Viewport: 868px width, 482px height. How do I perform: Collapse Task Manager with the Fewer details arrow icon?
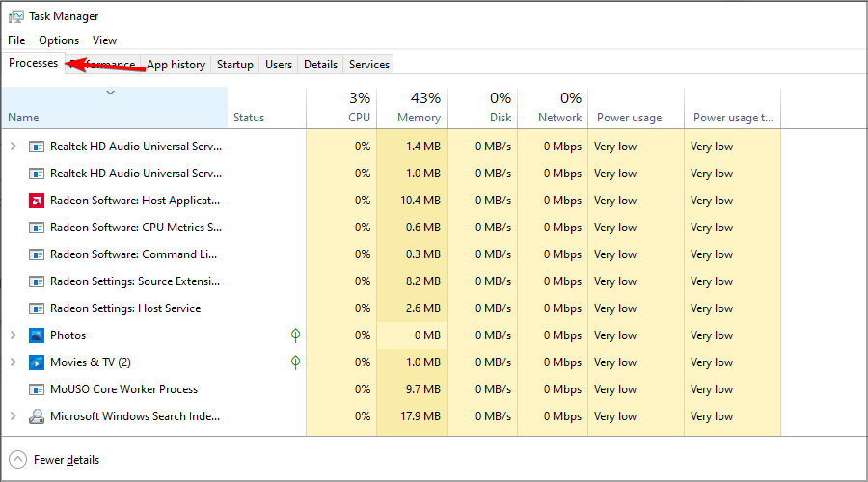click(17, 459)
